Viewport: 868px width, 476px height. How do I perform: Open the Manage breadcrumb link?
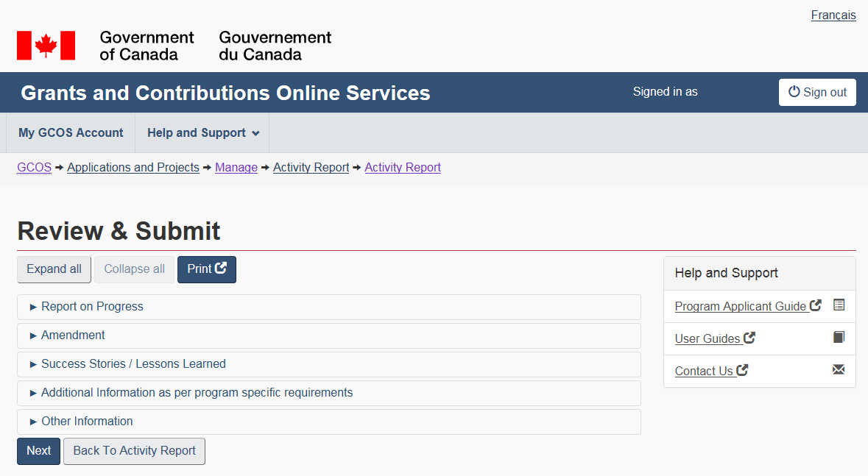(236, 168)
